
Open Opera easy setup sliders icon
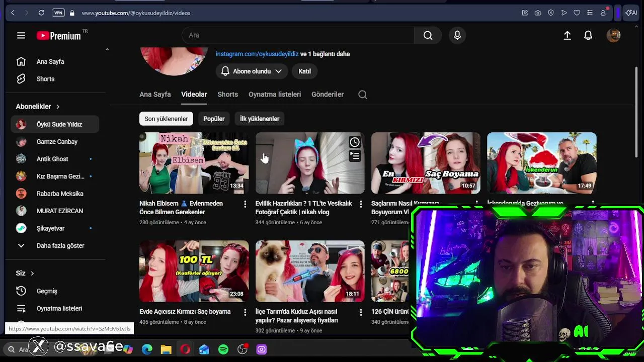[590, 13]
